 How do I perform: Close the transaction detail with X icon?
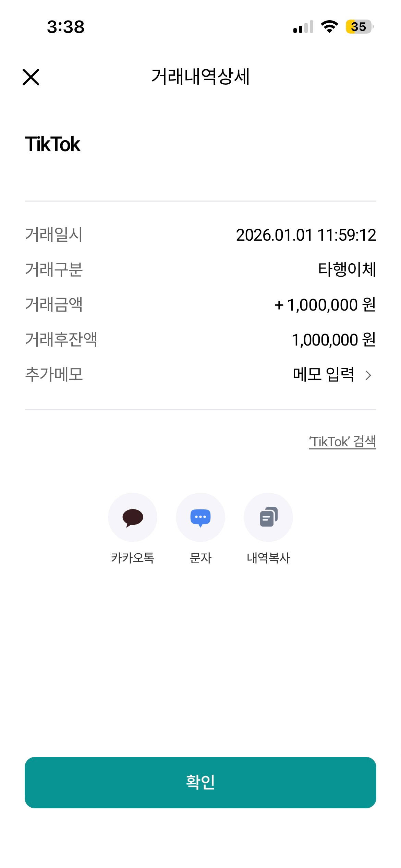[x=31, y=77]
